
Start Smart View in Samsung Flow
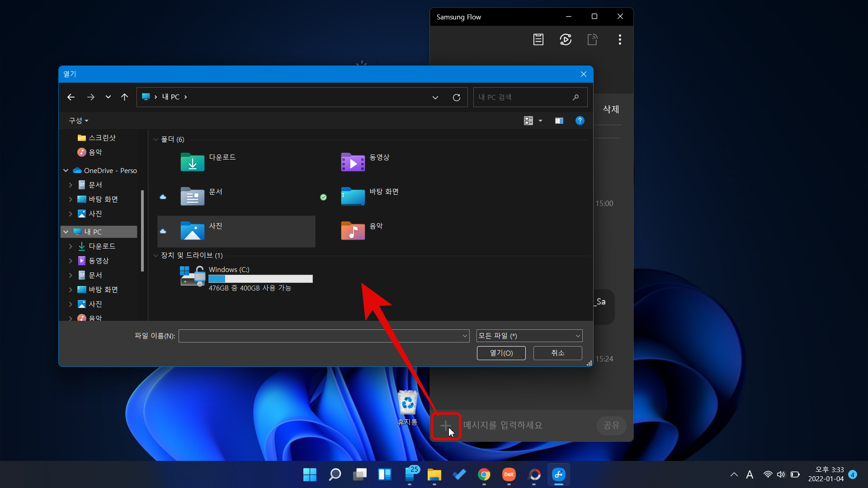click(566, 39)
